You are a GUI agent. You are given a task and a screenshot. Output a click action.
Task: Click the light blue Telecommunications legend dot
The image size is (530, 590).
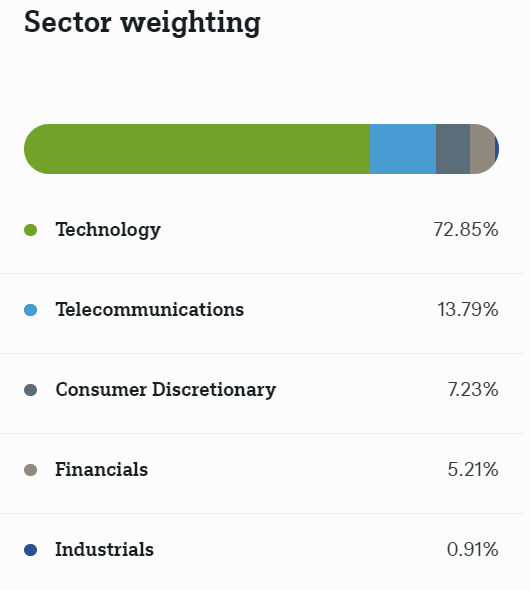[x=30, y=310]
